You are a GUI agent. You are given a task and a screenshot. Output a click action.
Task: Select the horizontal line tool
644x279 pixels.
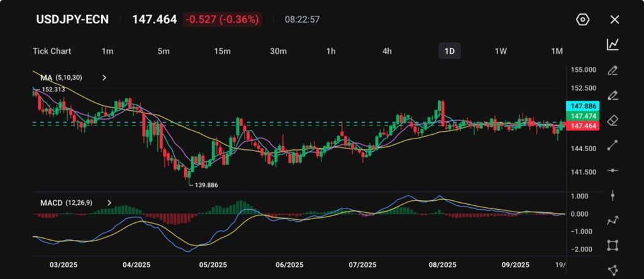[x=613, y=171]
